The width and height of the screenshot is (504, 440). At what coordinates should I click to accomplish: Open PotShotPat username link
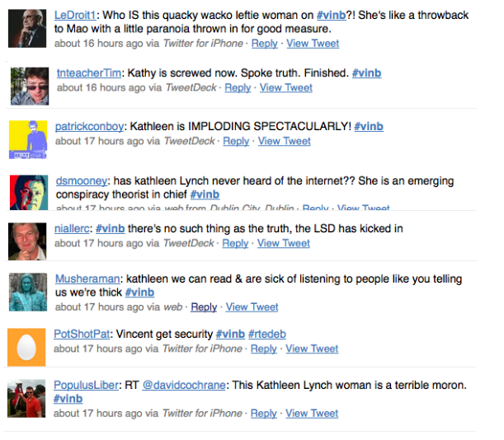coord(80,334)
